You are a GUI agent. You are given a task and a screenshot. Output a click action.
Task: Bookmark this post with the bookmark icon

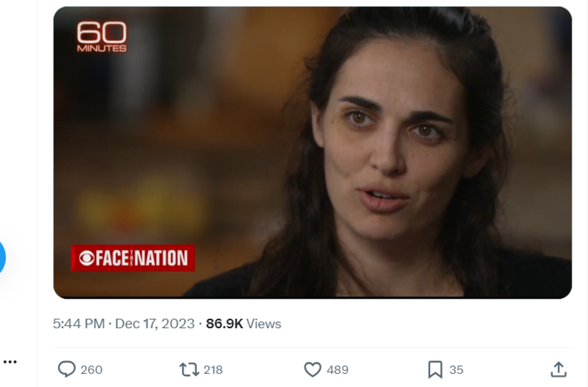(435, 369)
